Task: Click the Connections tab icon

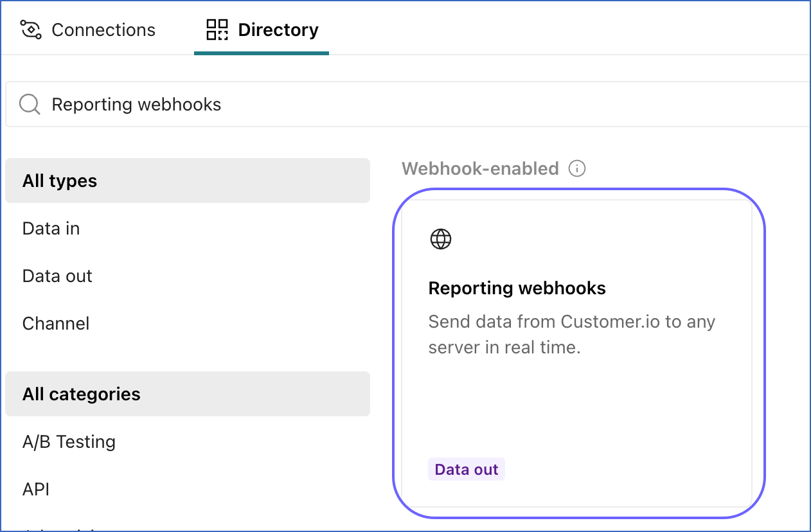Action: click(31, 30)
